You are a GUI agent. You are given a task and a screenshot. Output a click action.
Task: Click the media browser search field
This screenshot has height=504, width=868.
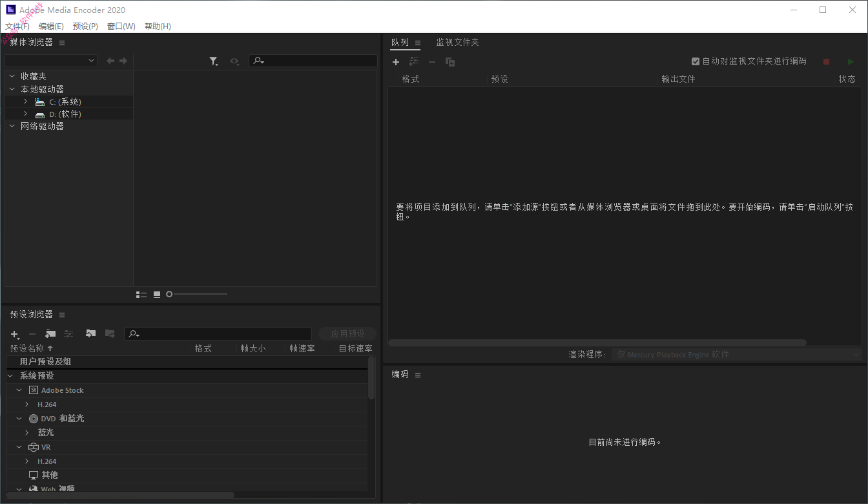coord(313,61)
